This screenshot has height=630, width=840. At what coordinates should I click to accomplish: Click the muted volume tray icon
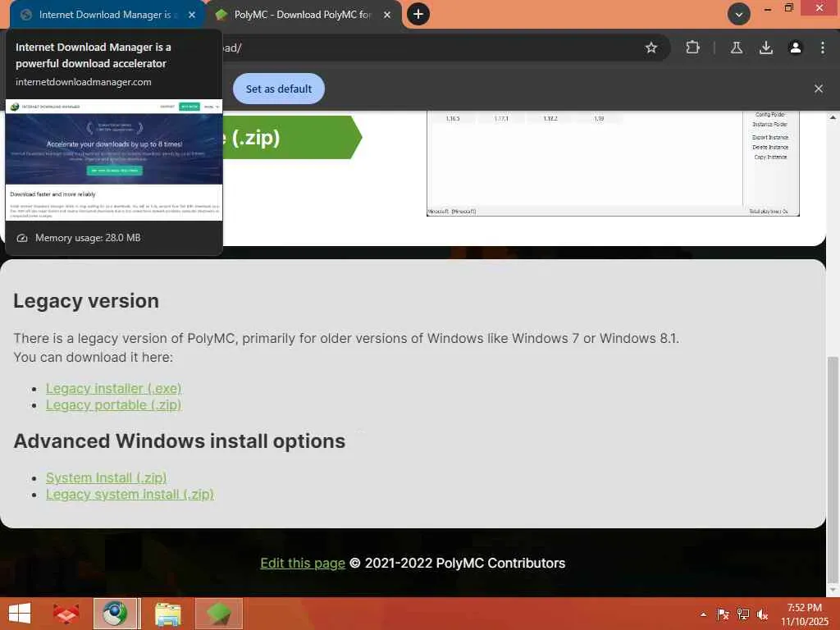[x=762, y=614]
